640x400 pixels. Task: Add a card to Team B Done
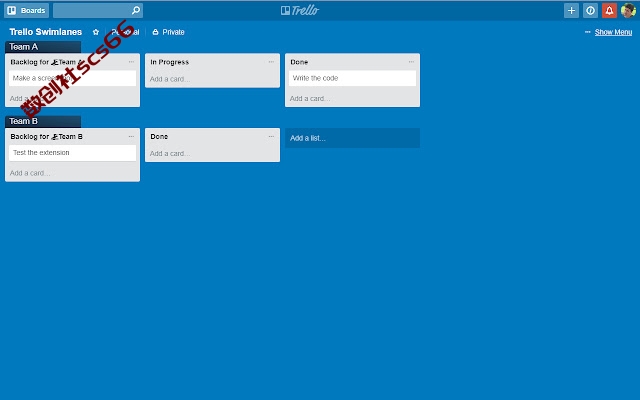[x=170, y=153]
